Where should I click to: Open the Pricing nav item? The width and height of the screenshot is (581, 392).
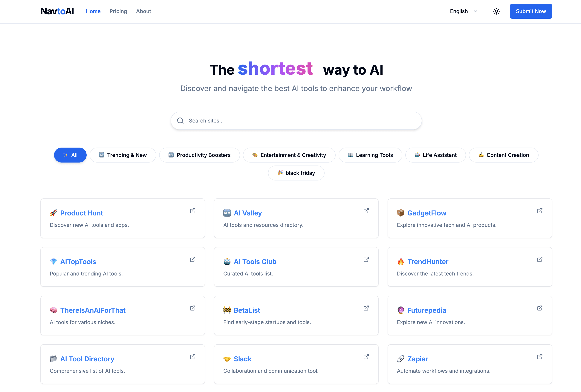118,11
